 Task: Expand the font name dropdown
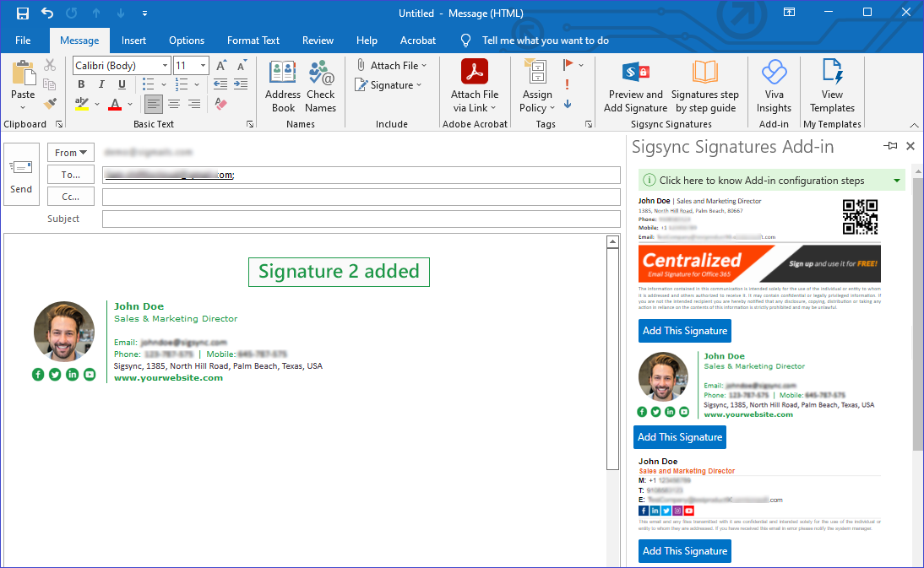(165, 66)
